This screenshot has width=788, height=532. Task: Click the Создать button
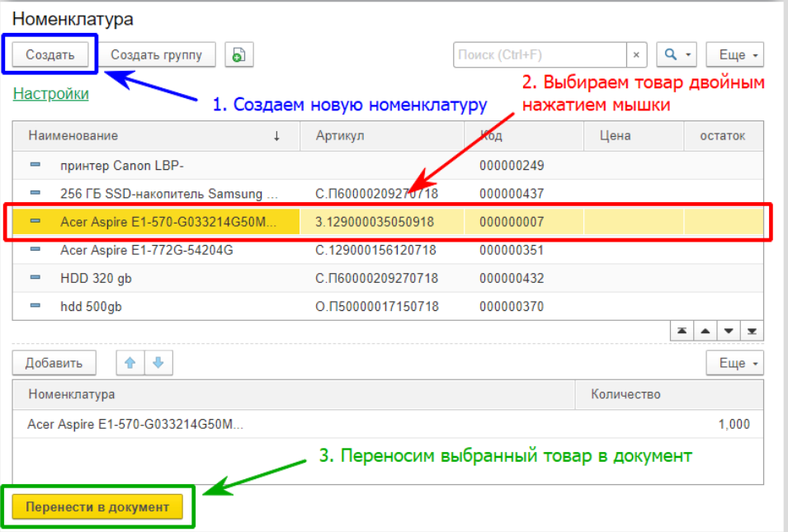click(50, 54)
